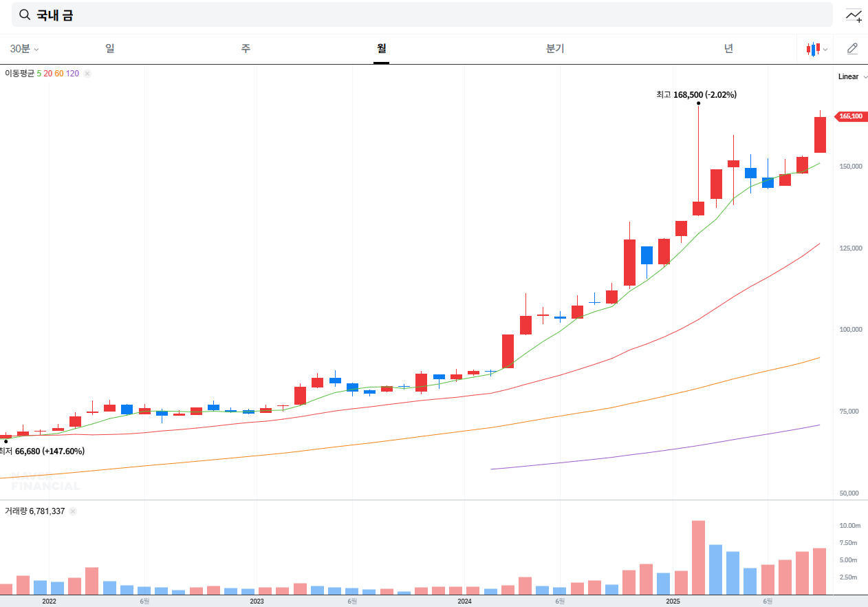This screenshot has height=607, width=868.
Task: Switch to the 일 daily tab
Action: pos(110,48)
